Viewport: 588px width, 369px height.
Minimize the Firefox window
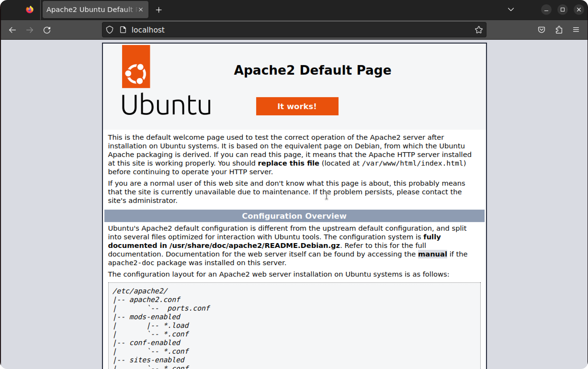(546, 10)
